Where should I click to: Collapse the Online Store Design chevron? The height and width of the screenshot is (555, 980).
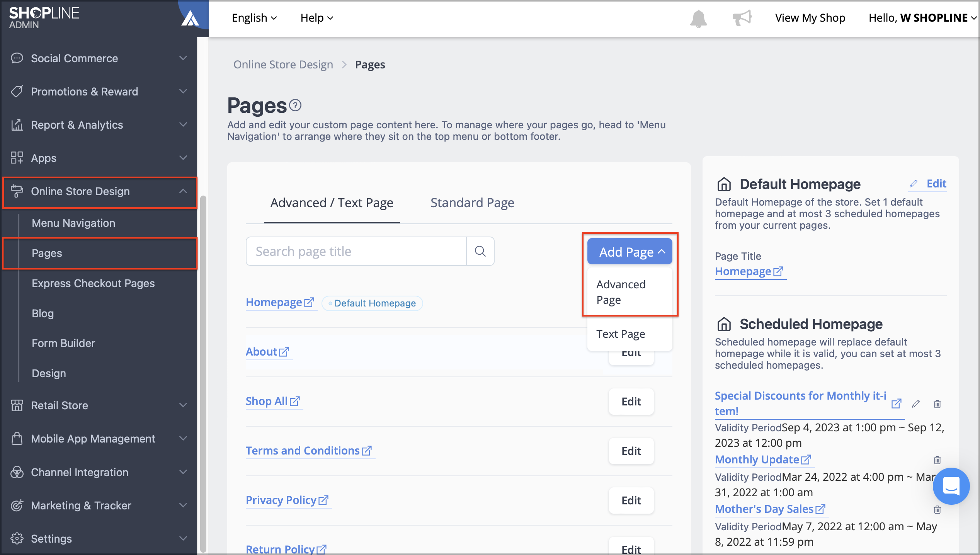(183, 191)
